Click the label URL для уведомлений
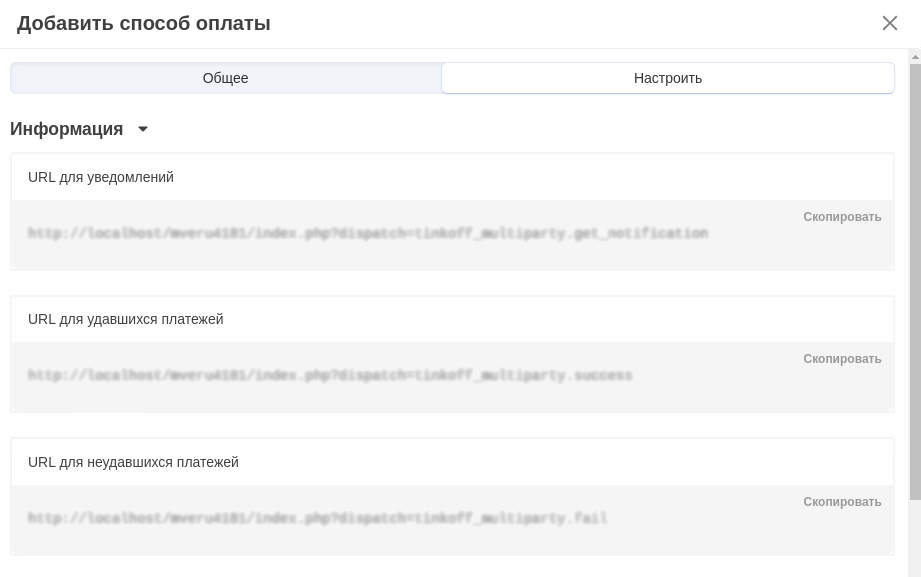 (101, 177)
